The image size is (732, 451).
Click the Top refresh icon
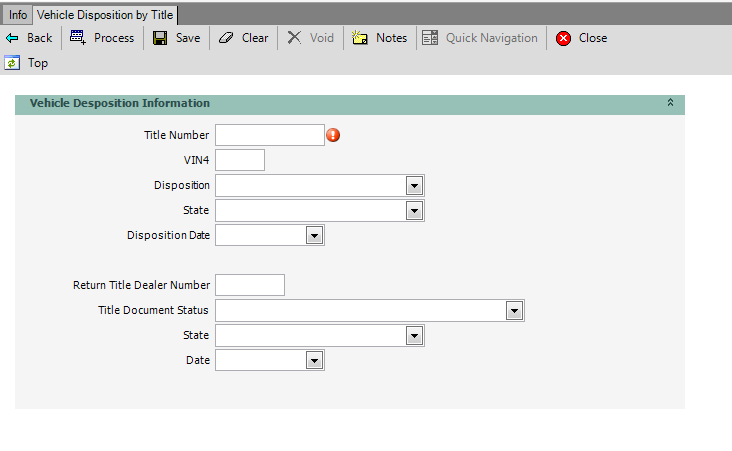[x=12, y=63]
